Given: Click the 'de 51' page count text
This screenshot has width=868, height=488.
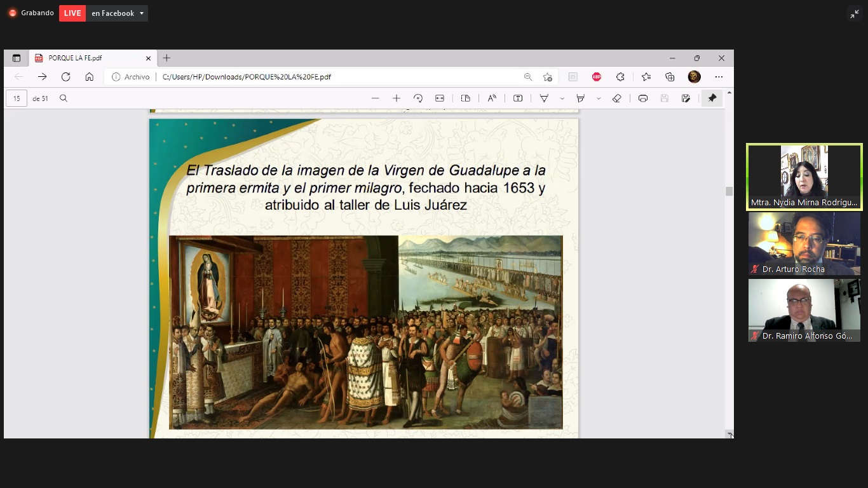Looking at the screenshot, I should 41,98.
